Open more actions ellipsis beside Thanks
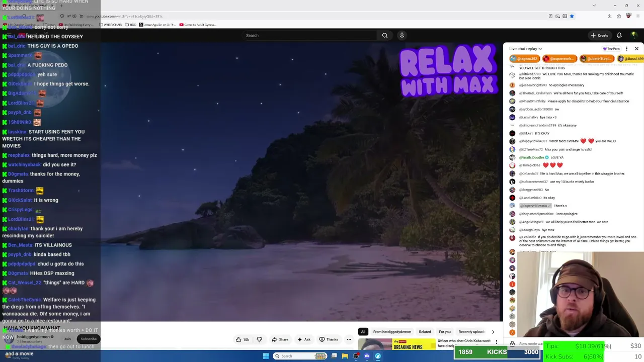Image resolution: width=644 pixels, height=362 pixels. point(349,339)
